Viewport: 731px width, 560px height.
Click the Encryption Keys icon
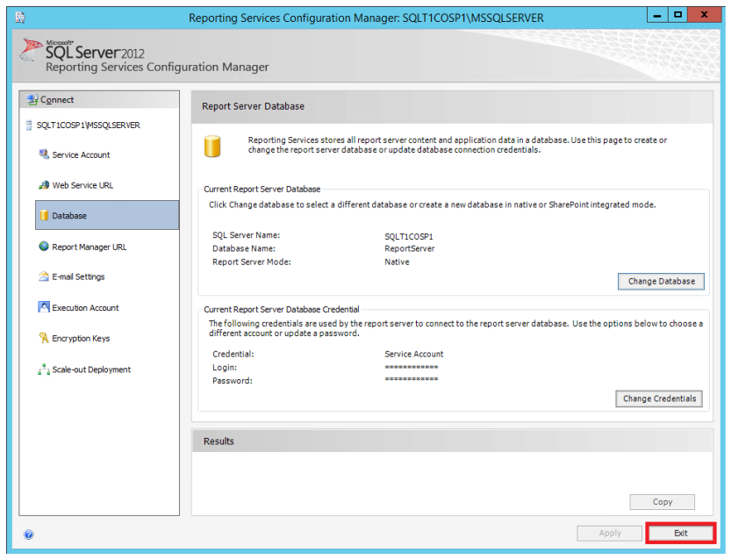[x=44, y=338]
